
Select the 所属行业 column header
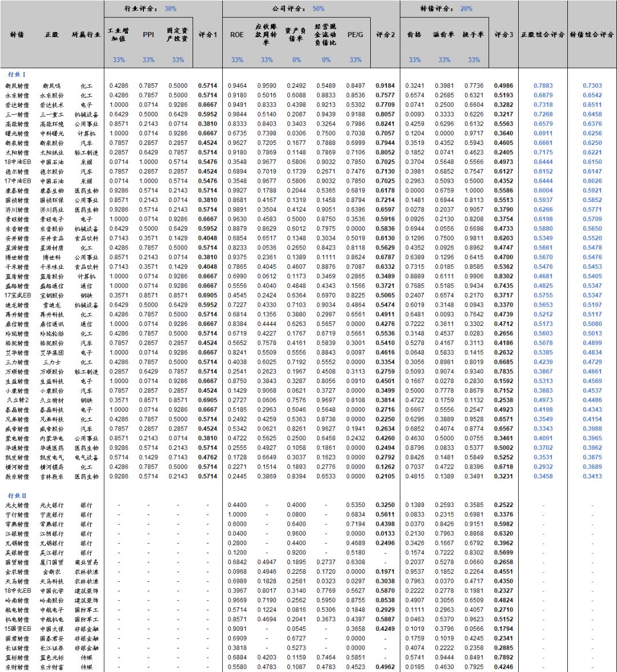tap(86, 35)
